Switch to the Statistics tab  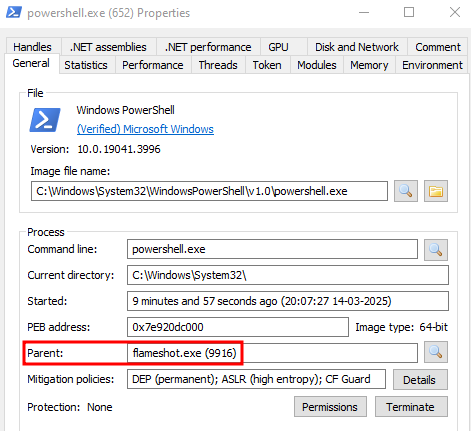[x=86, y=65]
